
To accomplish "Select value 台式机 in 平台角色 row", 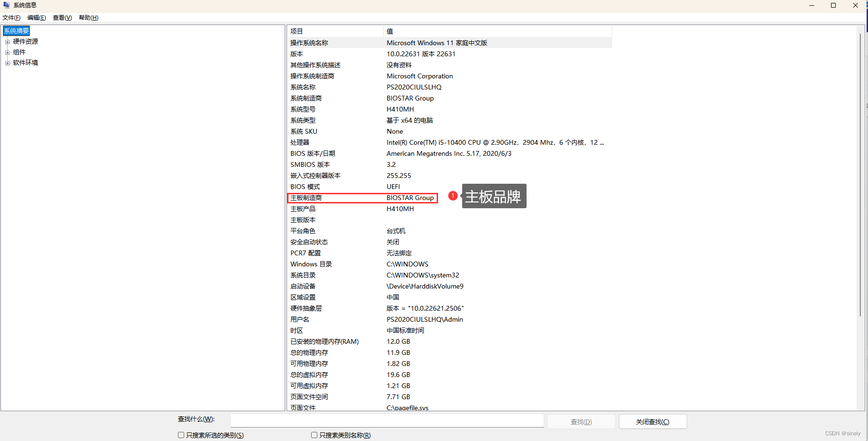I will 396,231.
